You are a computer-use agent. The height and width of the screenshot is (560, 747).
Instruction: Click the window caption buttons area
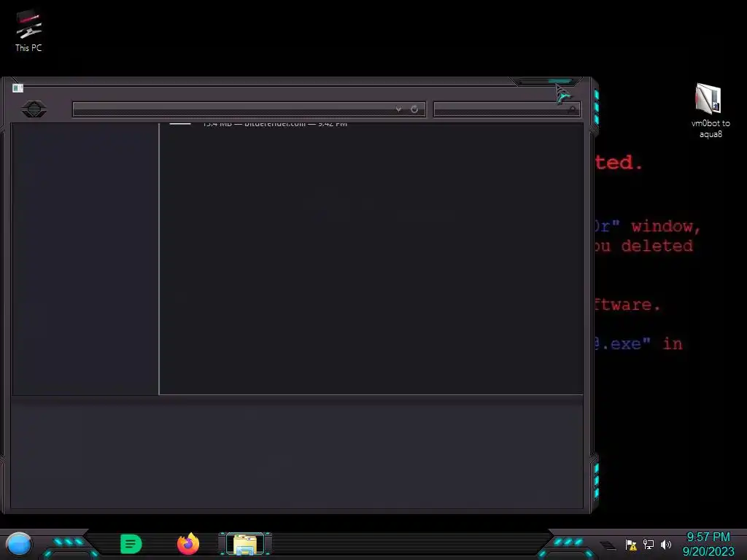(x=546, y=82)
